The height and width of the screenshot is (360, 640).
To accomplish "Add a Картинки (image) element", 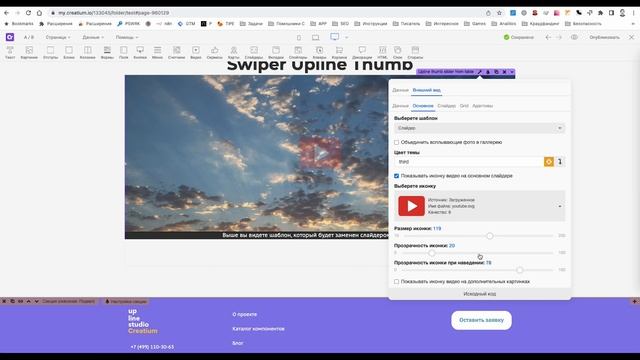I will 29,53.
